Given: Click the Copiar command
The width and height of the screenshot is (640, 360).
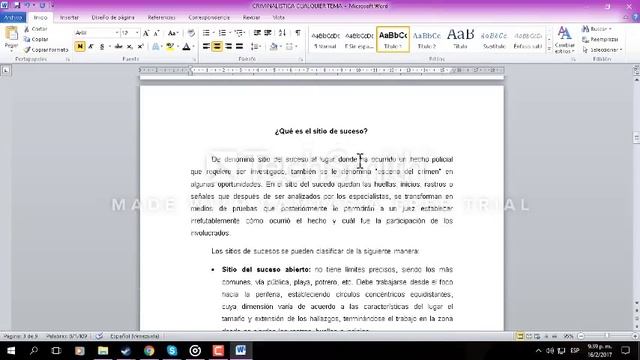Looking at the screenshot, I should click(x=36, y=39).
